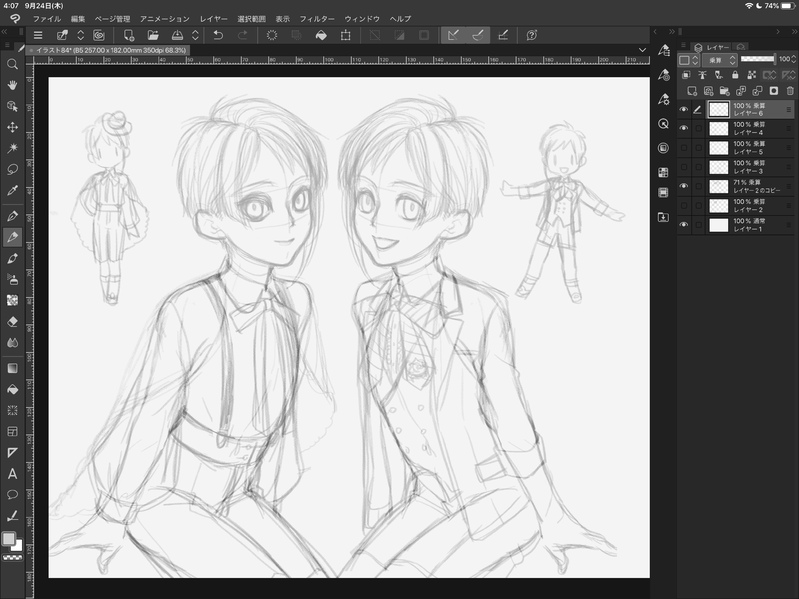Open the ページ管理 menu
The height and width of the screenshot is (599, 799).
(113, 19)
